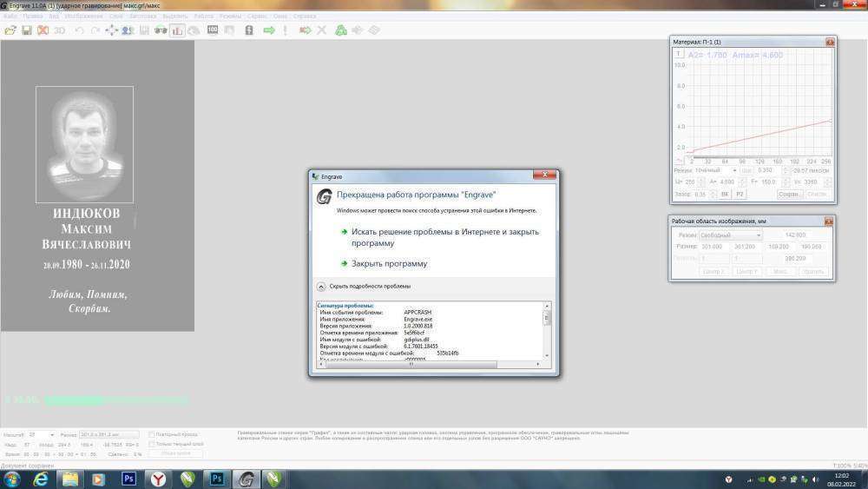868x489 pixels.
Task: Click the 100 scale toolbar icon
Action: coord(213,30)
